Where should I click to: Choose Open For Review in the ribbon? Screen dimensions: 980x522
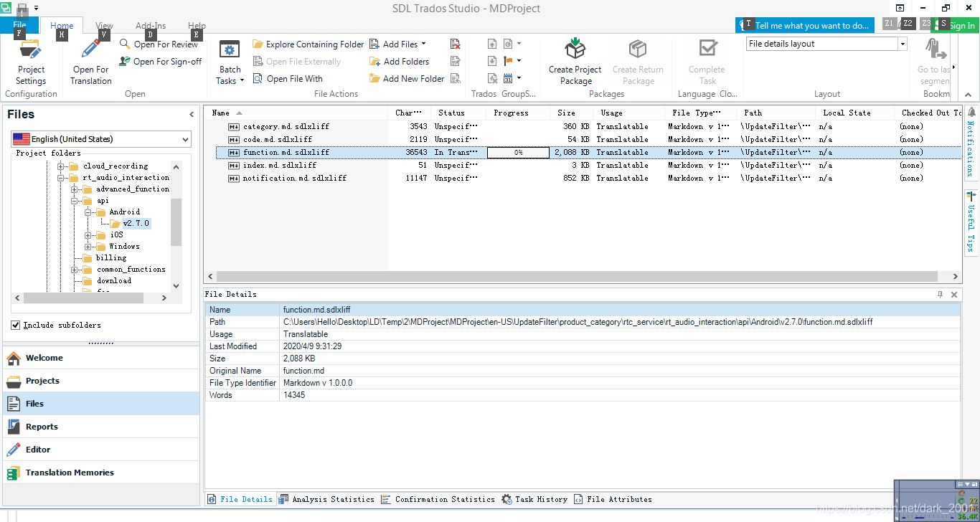click(159, 44)
